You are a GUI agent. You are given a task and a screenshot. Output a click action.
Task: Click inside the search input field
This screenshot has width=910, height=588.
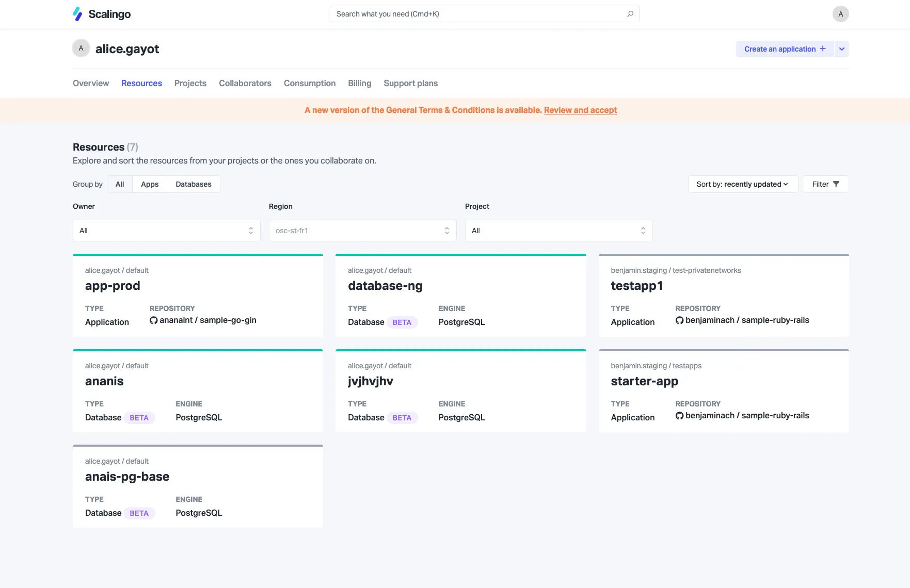[x=465, y=14]
